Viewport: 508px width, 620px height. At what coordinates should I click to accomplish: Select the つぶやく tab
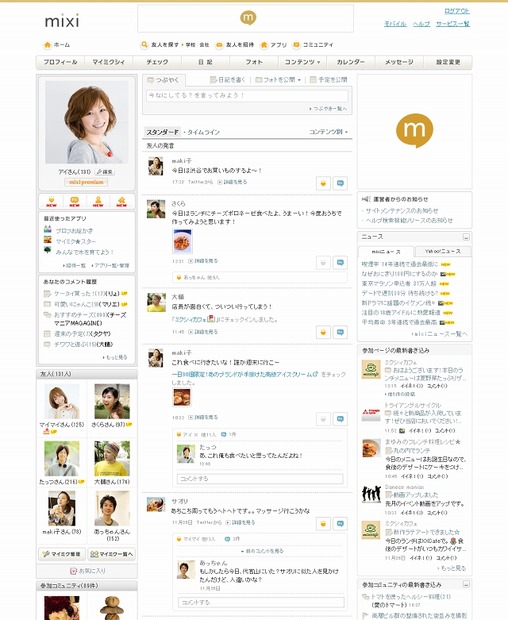[163, 80]
